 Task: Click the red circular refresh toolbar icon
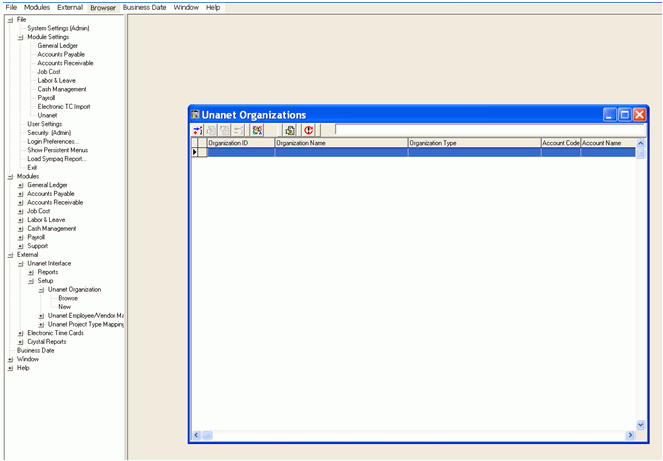click(309, 130)
